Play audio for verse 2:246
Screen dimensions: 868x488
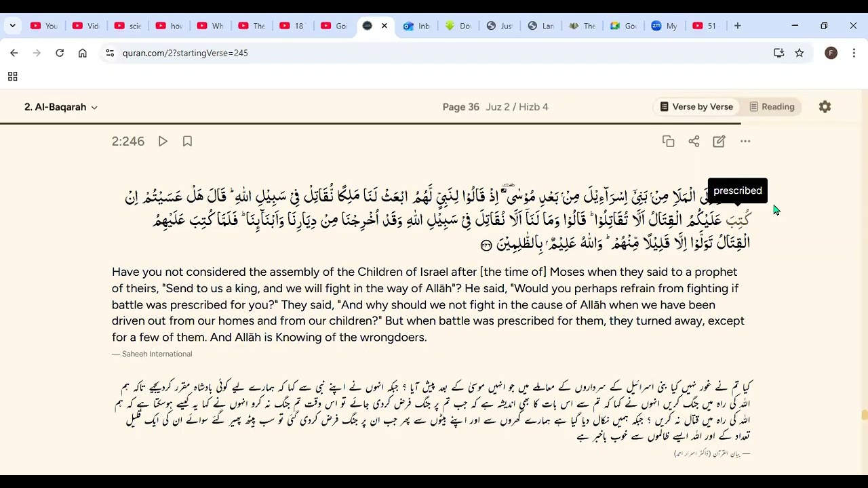[163, 141]
